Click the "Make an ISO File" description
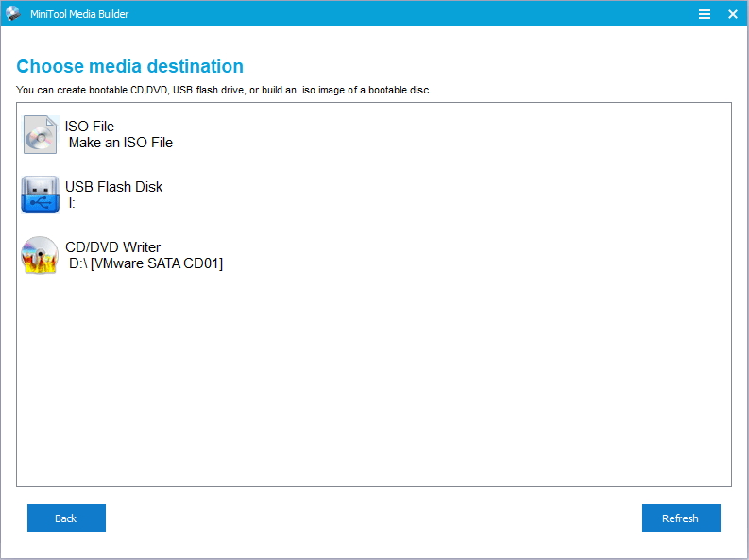 click(121, 143)
